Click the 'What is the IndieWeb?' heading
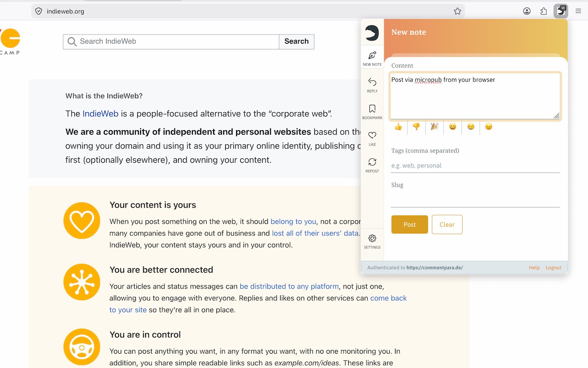This screenshot has height=368, width=588. coord(104,96)
